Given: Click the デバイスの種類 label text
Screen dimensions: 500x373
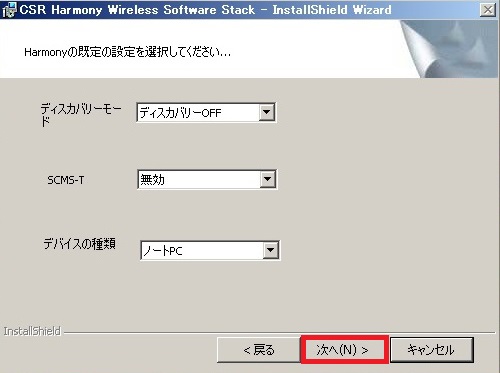Looking at the screenshot, I should pos(79,244).
